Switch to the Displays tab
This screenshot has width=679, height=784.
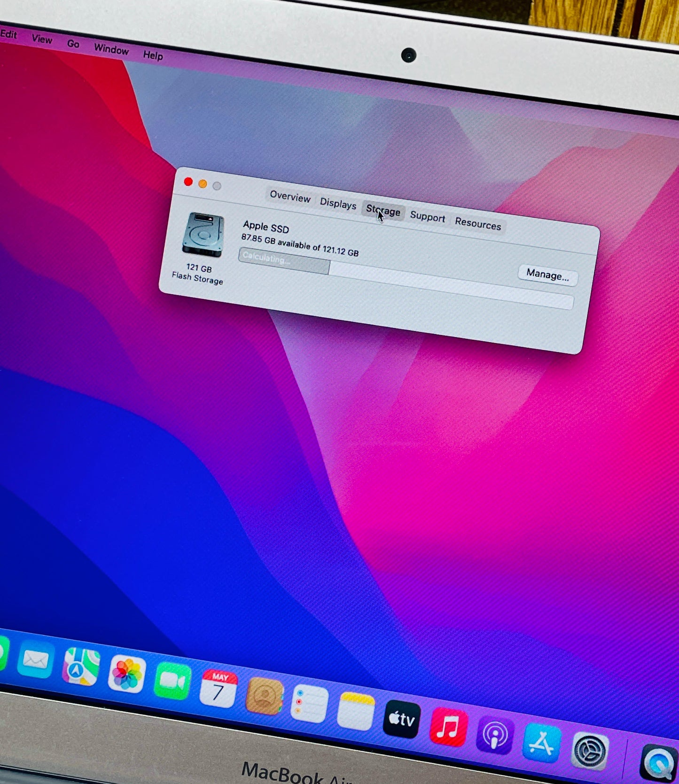click(338, 204)
